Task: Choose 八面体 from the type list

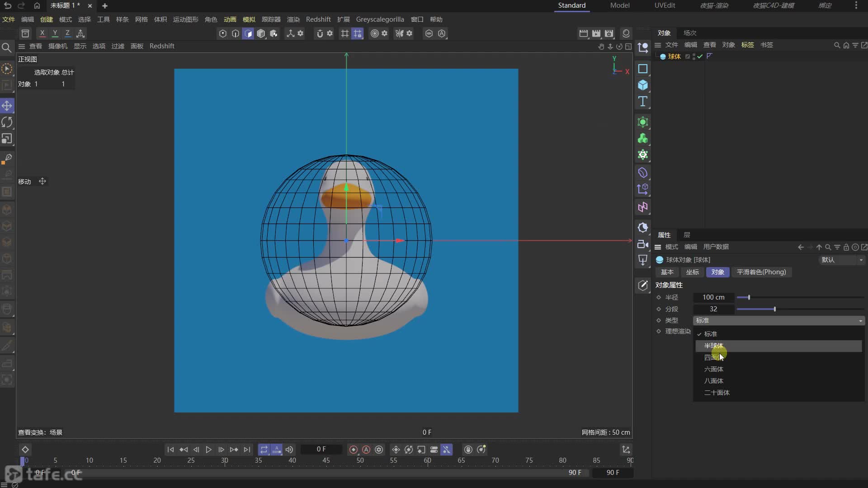Action: (x=778, y=381)
